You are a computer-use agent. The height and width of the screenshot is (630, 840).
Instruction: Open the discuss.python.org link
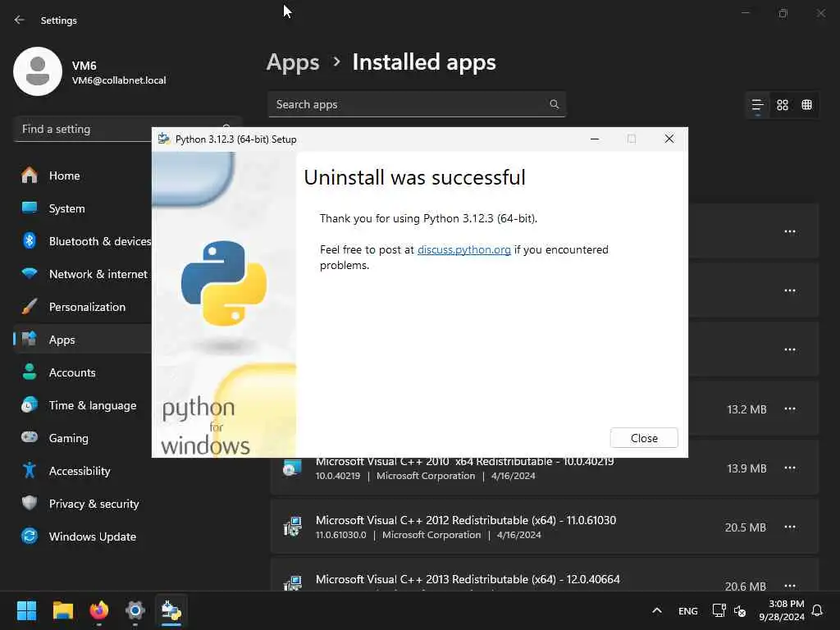(x=464, y=249)
